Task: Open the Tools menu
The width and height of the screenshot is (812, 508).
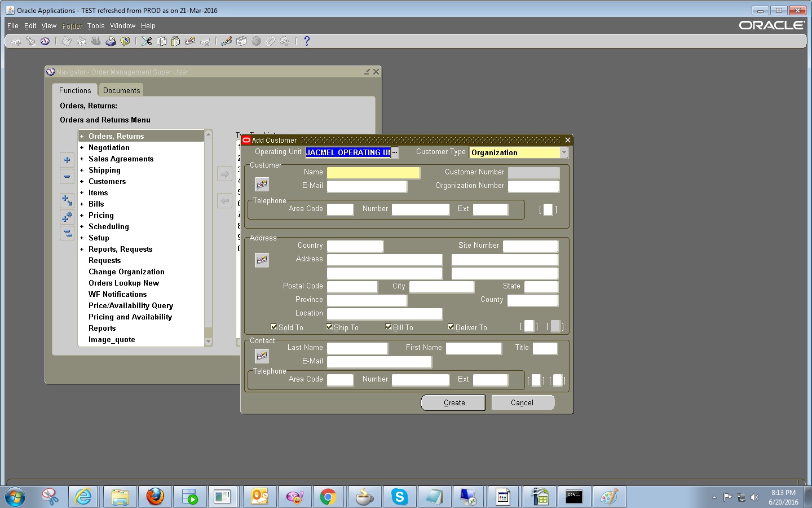Action: click(95, 25)
